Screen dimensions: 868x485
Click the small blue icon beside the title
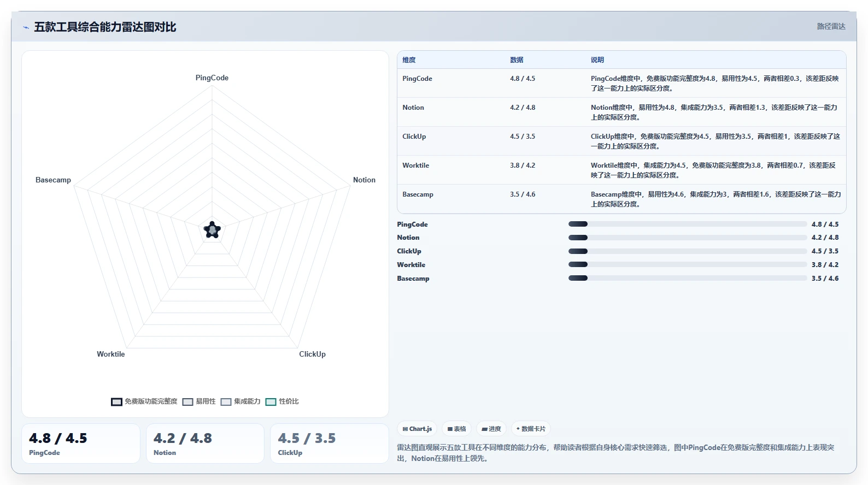26,27
